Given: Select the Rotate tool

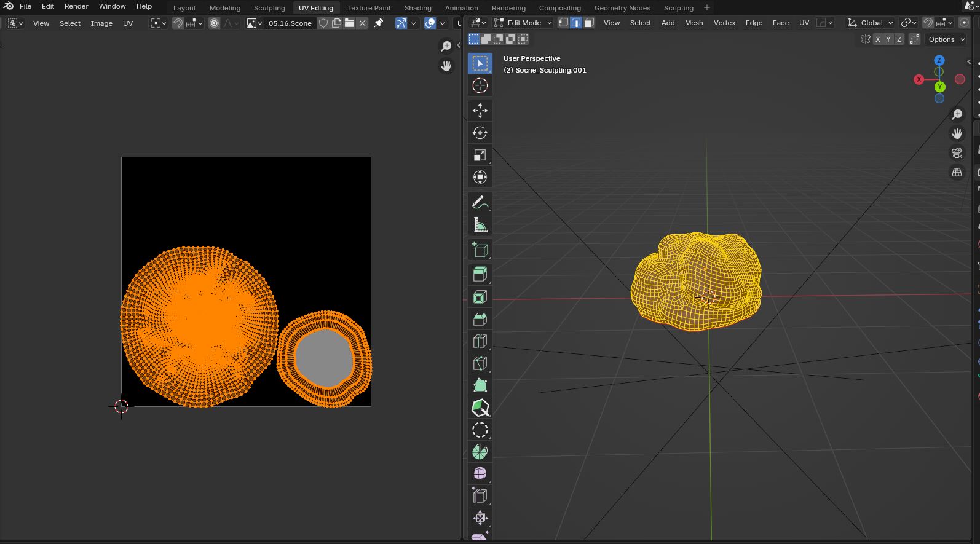Looking at the screenshot, I should [x=480, y=133].
